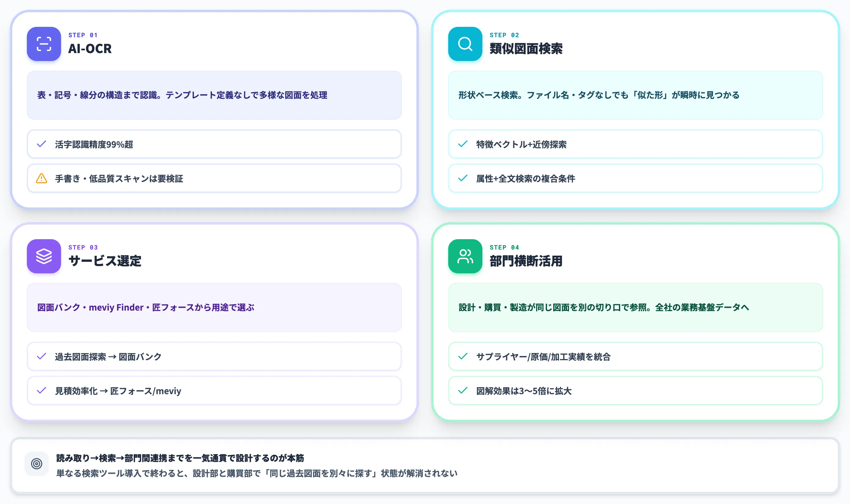This screenshot has height=504, width=850.
Task: Click the text サプライヤー/原価/加工実績を統合
Action: coord(543,357)
